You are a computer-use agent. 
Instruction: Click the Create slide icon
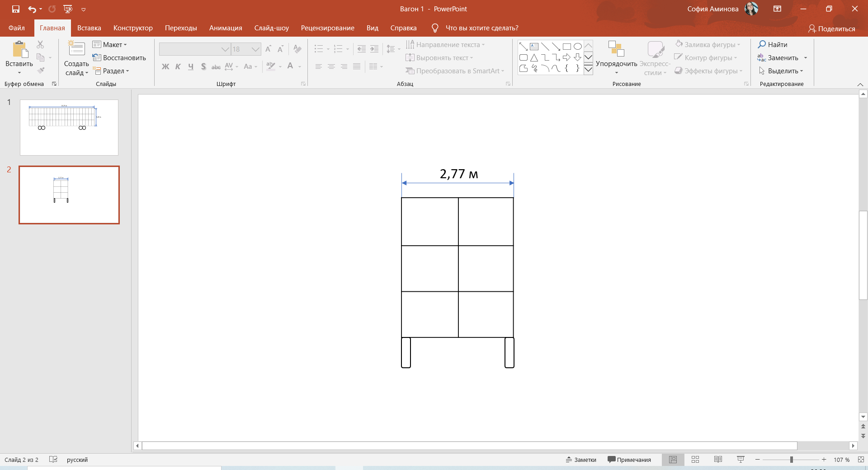point(76,49)
